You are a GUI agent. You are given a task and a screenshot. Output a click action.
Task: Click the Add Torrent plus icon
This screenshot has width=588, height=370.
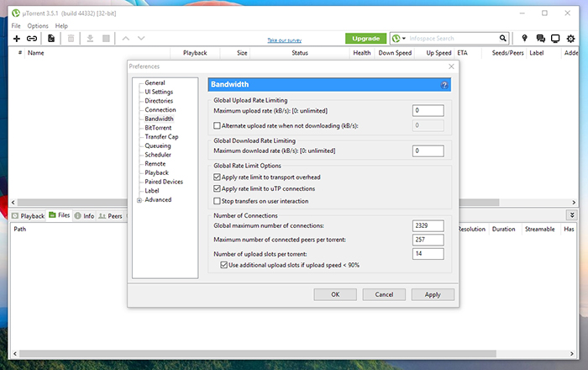pos(17,39)
